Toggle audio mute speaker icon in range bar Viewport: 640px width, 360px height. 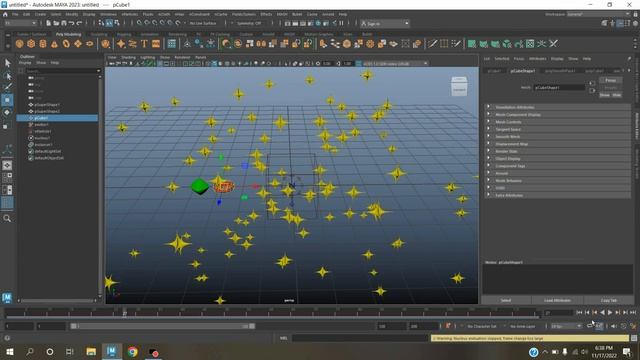click(x=614, y=326)
